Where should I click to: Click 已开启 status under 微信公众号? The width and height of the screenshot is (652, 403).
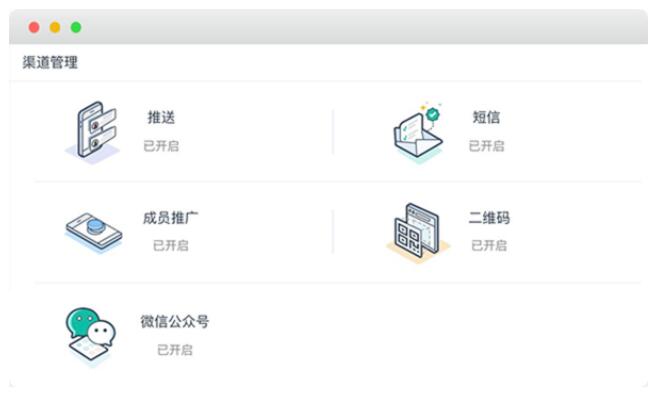click(x=175, y=350)
